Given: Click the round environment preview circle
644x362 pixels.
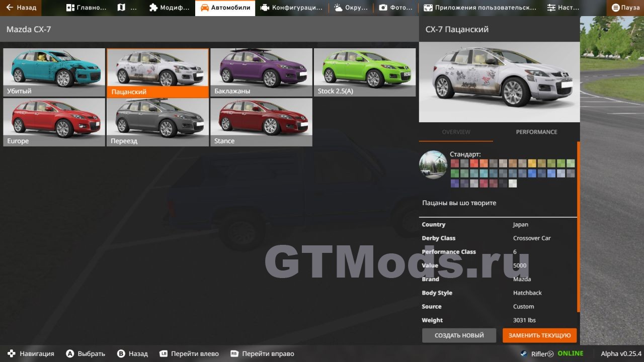Looking at the screenshot, I should click(x=433, y=164).
